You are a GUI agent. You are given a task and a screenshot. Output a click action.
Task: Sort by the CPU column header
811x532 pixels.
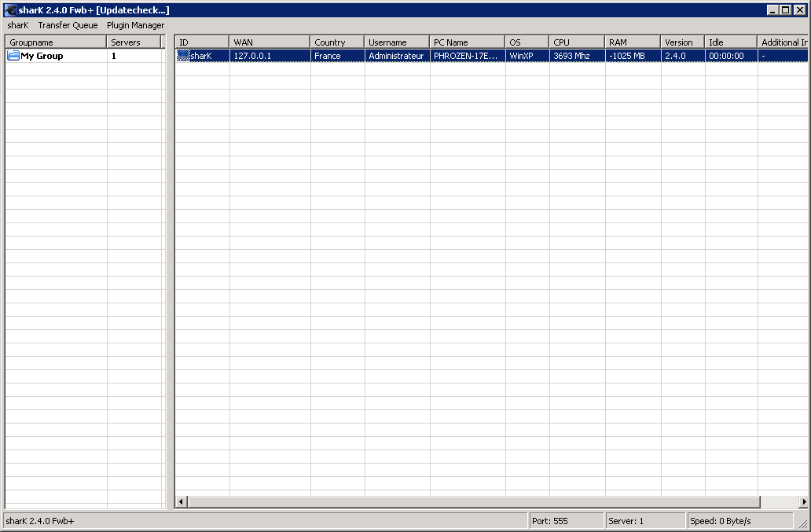click(577, 42)
